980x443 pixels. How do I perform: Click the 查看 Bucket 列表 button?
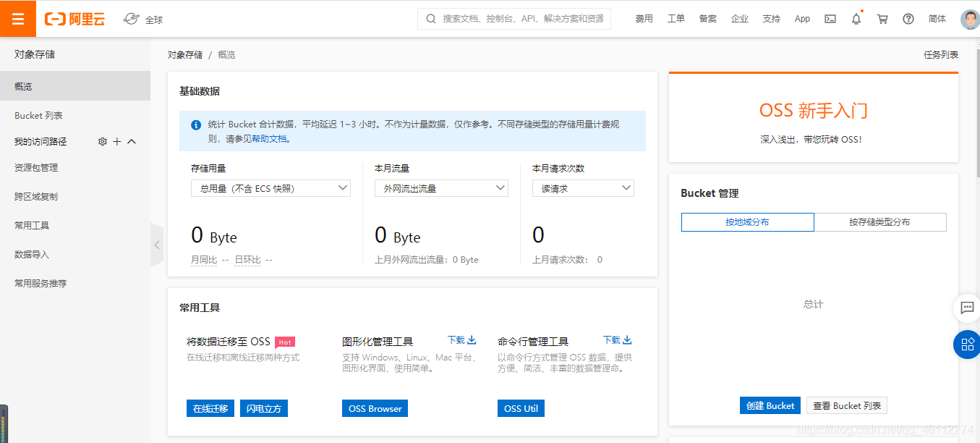pos(847,405)
